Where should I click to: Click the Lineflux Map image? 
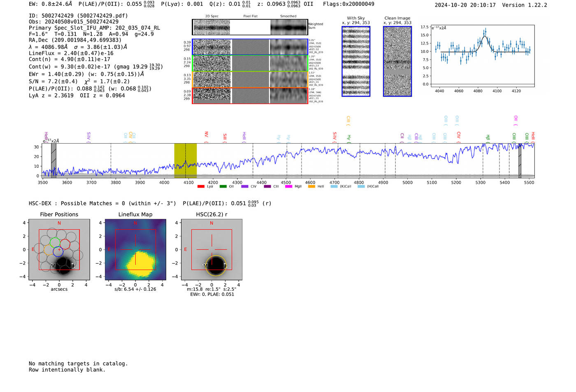(135, 250)
